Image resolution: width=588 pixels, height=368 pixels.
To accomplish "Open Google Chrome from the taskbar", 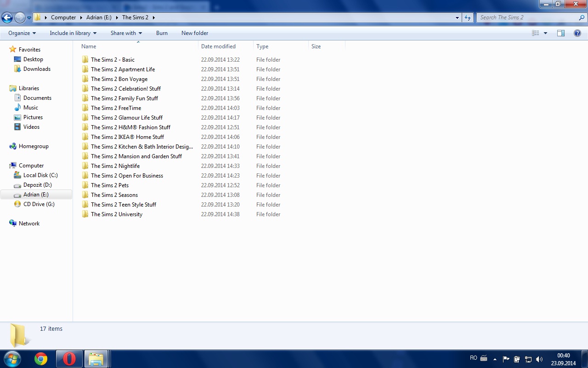I will point(41,359).
